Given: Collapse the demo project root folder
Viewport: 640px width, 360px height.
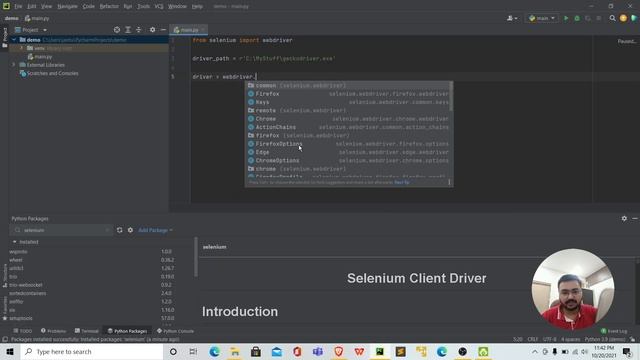Looking at the screenshot, I should 14,40.
